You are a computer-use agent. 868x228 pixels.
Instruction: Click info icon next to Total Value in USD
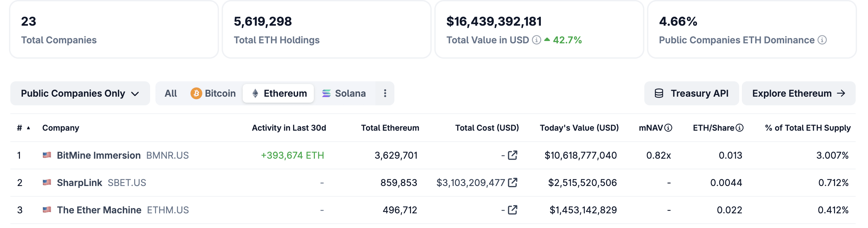537,40
